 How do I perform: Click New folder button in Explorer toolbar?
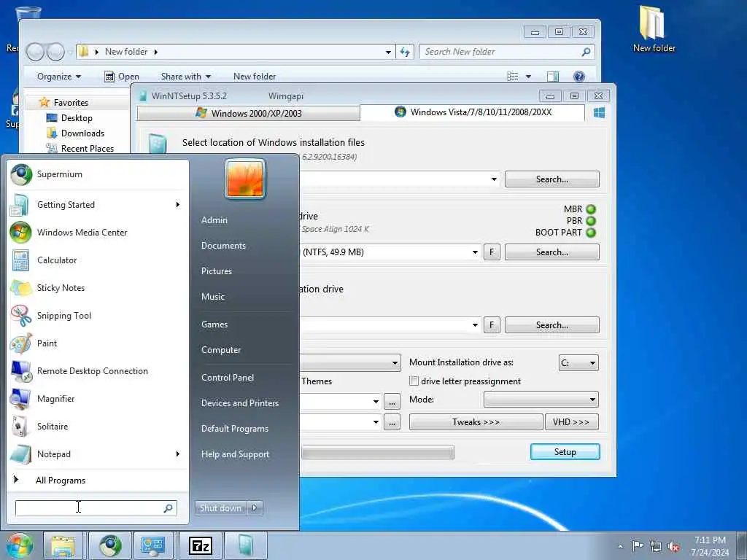click(x=255, y=77)
